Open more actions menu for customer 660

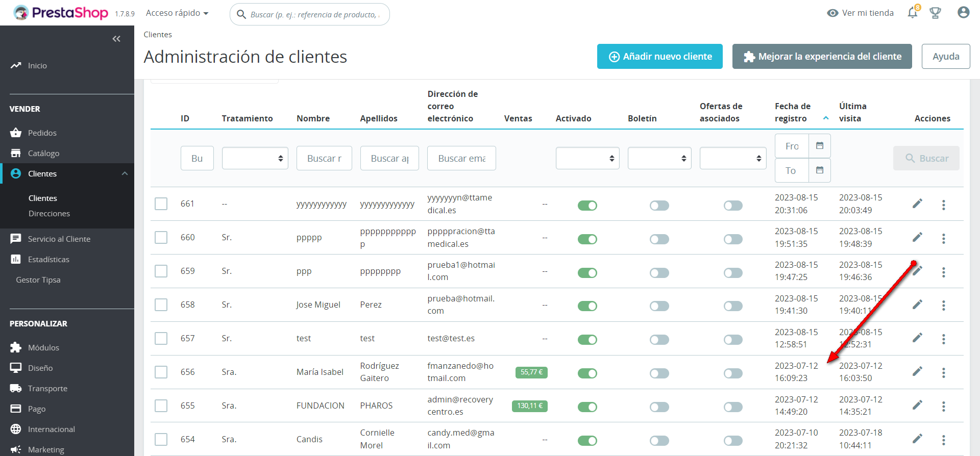pyautogui.click(x=944, y=238)
